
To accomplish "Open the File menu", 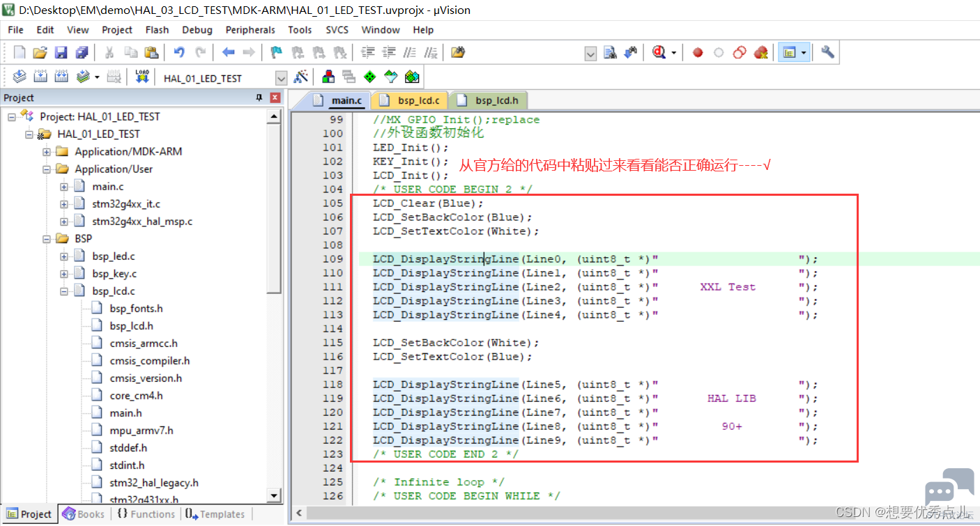I will pyautogui.click(x=15, y=30).
